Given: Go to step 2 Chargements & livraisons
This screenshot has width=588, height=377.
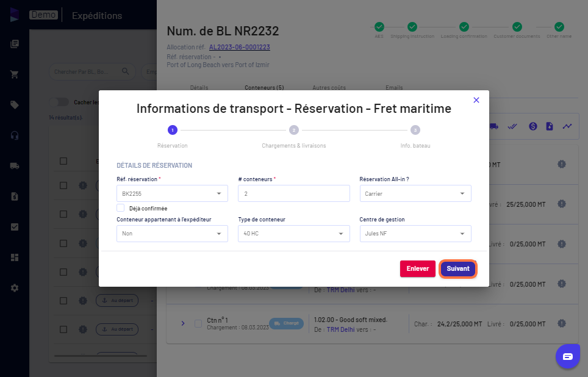Looking at the screenshot, I should (293, 130).
